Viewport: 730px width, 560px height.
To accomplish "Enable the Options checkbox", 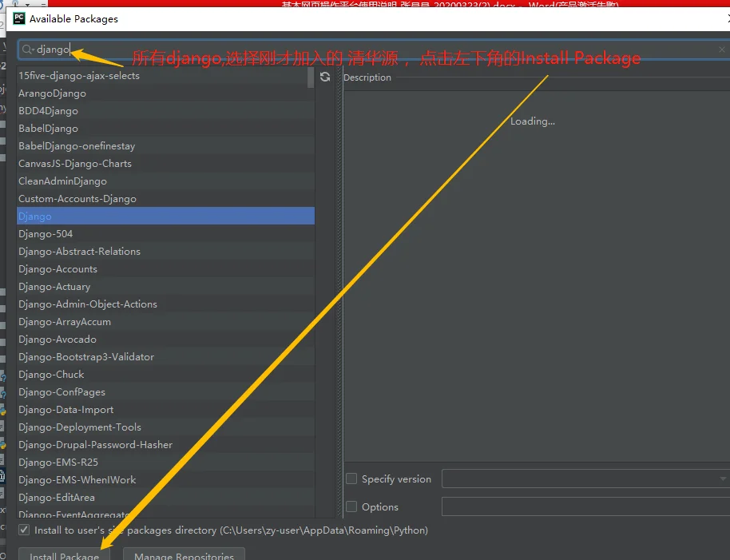I will coord(351,506).
